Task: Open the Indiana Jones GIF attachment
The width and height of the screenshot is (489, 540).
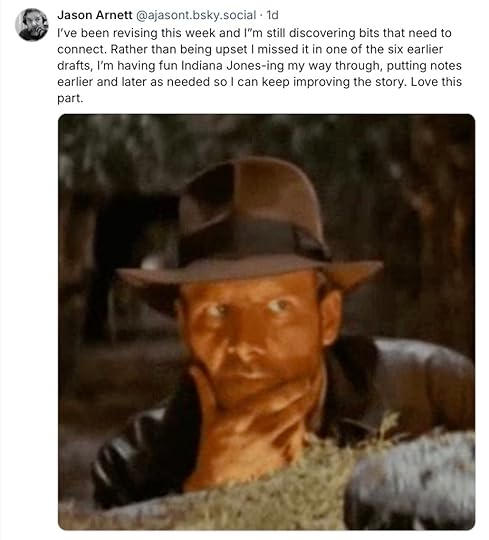Action: [267, 322]
